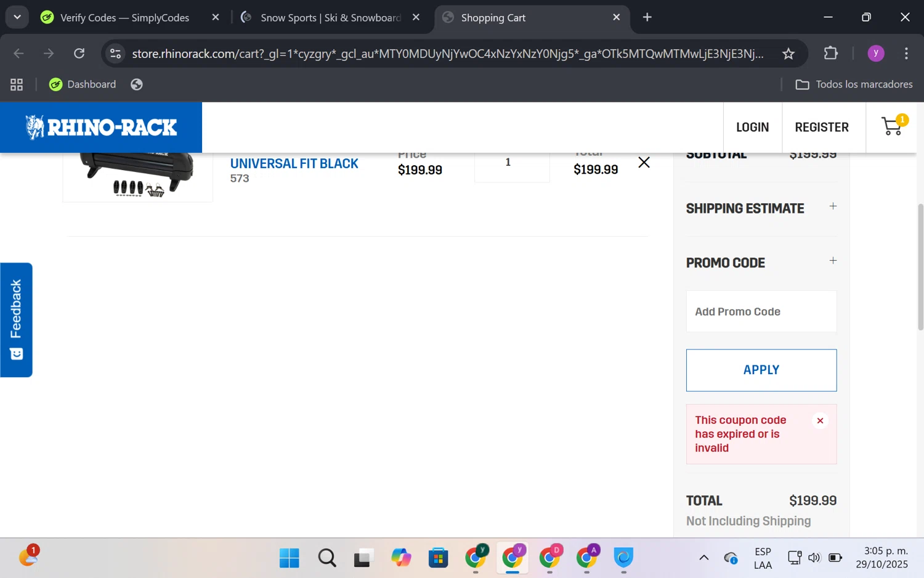Screen dimensions: 924x578
Task: Open Microsoft Store from the taskbar
Action: pyautogui.click(x=438, y=558)
